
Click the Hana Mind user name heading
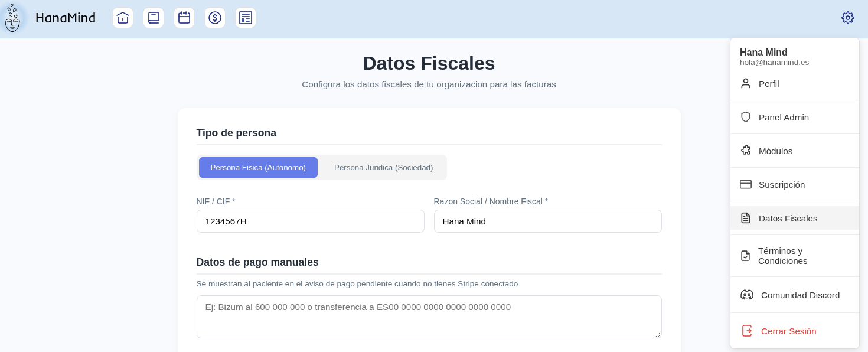click(763, 52)
